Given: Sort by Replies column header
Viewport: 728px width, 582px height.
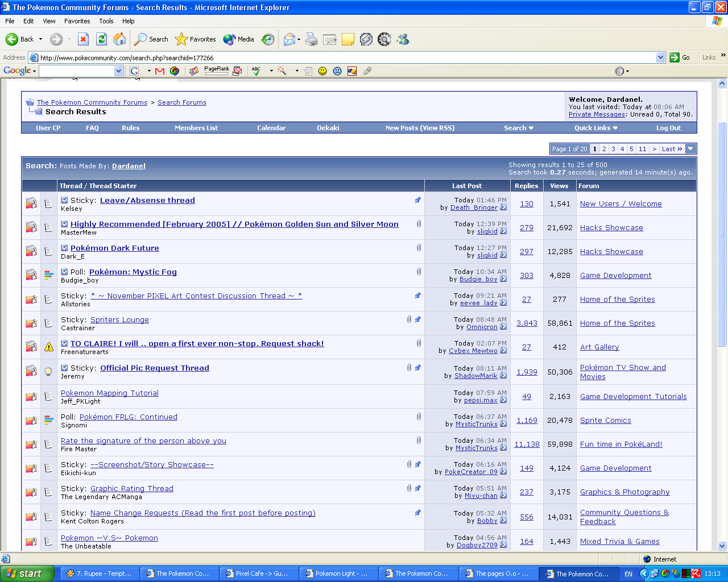Looking at the screenshot, I should (x=527, y=186).
